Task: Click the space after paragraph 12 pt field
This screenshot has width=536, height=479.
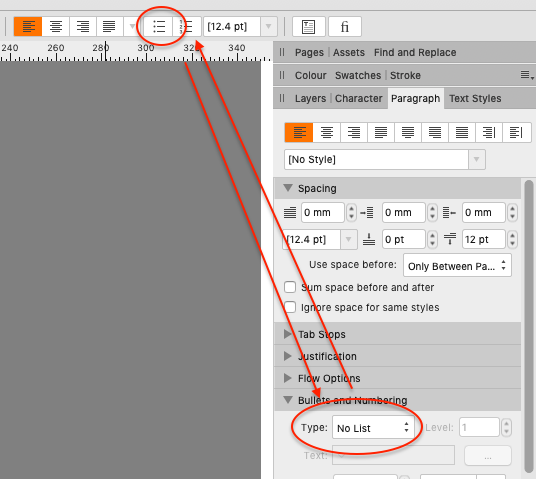Action: point(483,239)
